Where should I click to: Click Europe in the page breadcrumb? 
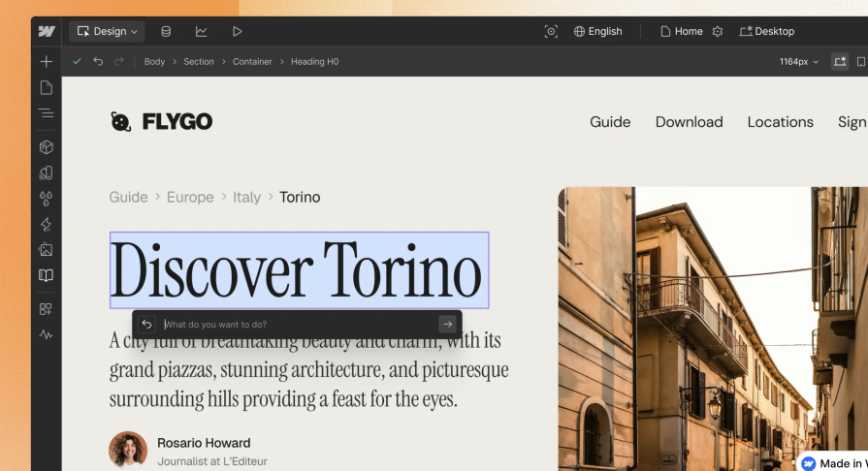(190, 197)
